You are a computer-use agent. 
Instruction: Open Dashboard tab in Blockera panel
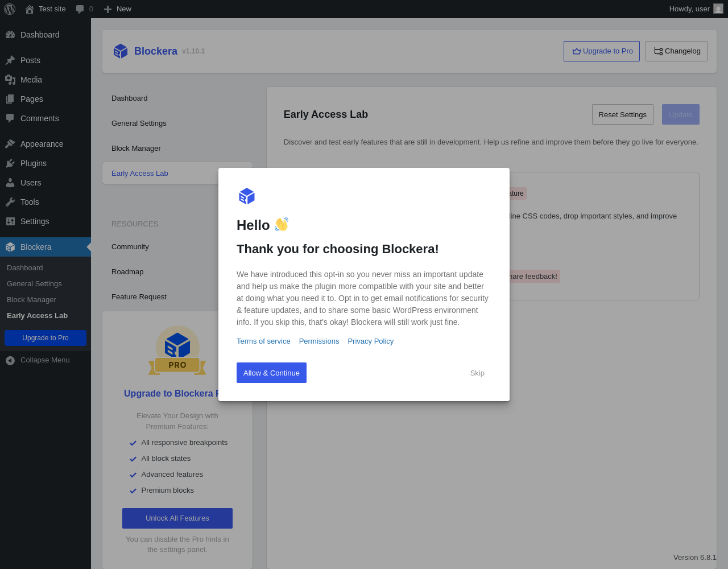point(177,98)
